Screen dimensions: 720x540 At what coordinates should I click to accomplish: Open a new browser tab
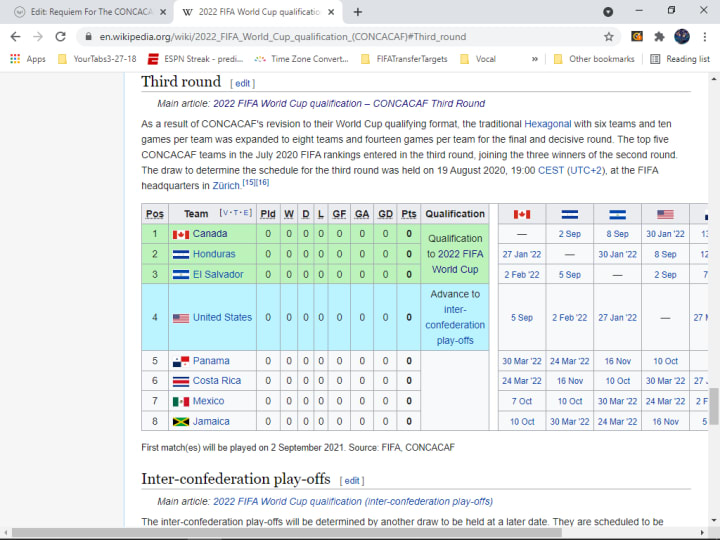[x=358, y=12]
